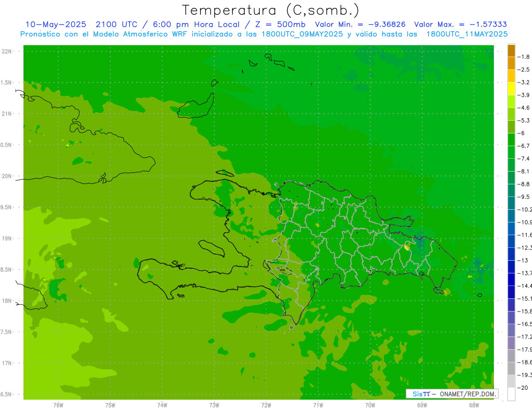
Task: Click the '-7.4' legend label
Action: (x=524, y=159)
